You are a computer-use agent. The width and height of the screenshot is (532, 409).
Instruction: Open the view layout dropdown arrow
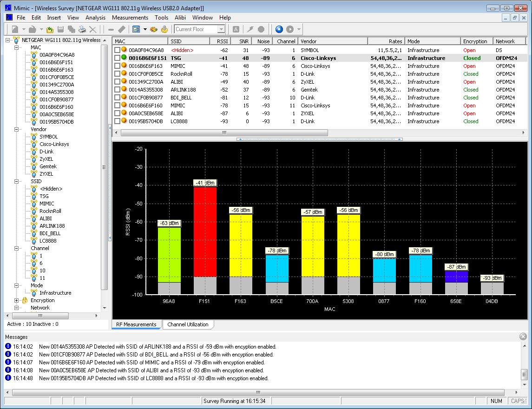point(145,29)
